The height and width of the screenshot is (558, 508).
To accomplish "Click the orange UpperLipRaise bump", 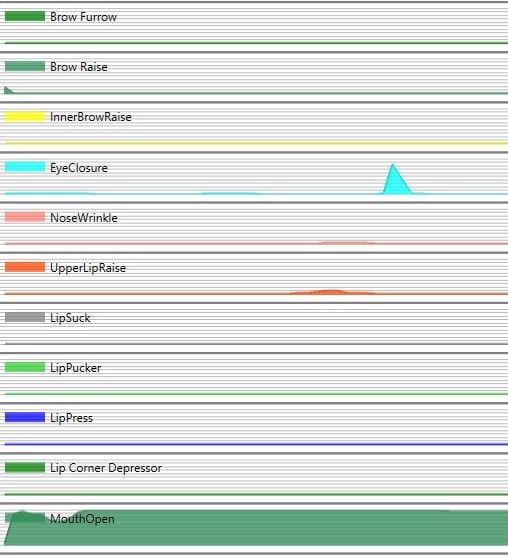I will [x=331, y=292].
